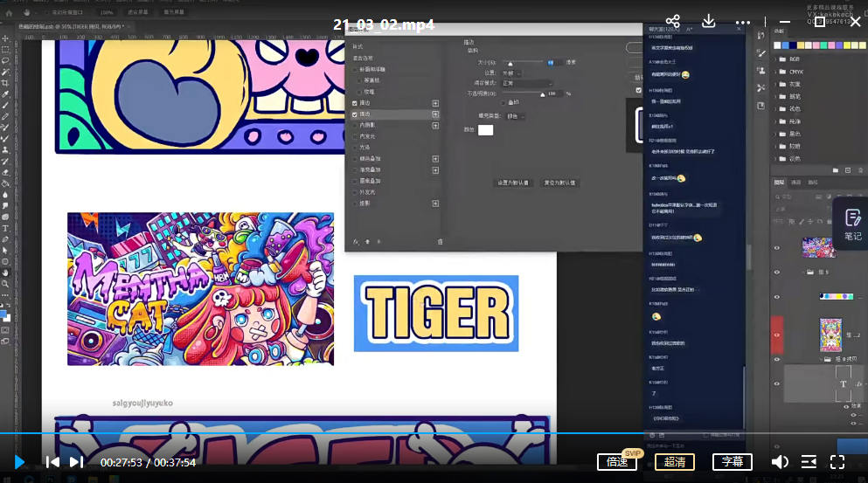Click the 设置为默认值 button
Image resolution: width=868 pixels, height=483 pixels.
[x=513, y=183]
